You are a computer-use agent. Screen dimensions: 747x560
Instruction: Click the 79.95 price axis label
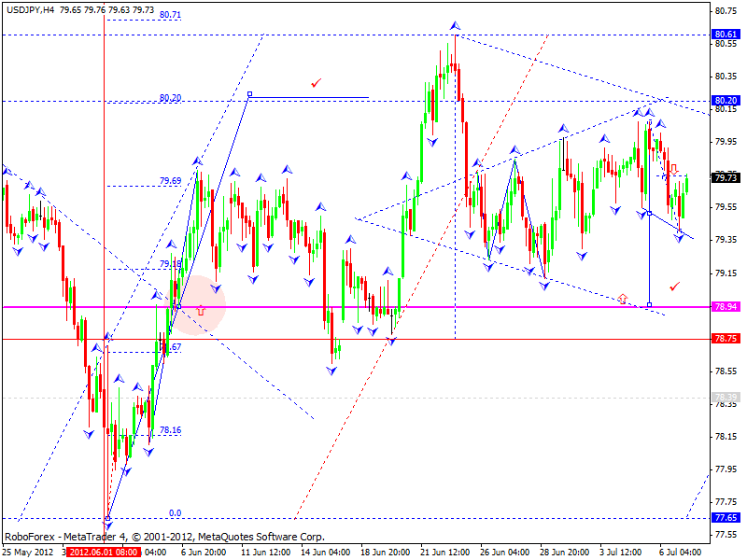(726, 142)
